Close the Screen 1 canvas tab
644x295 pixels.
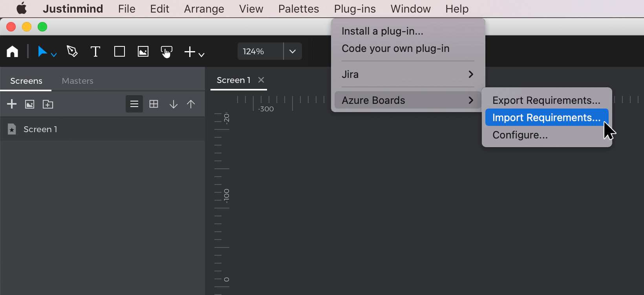click(x=261, y=80)
